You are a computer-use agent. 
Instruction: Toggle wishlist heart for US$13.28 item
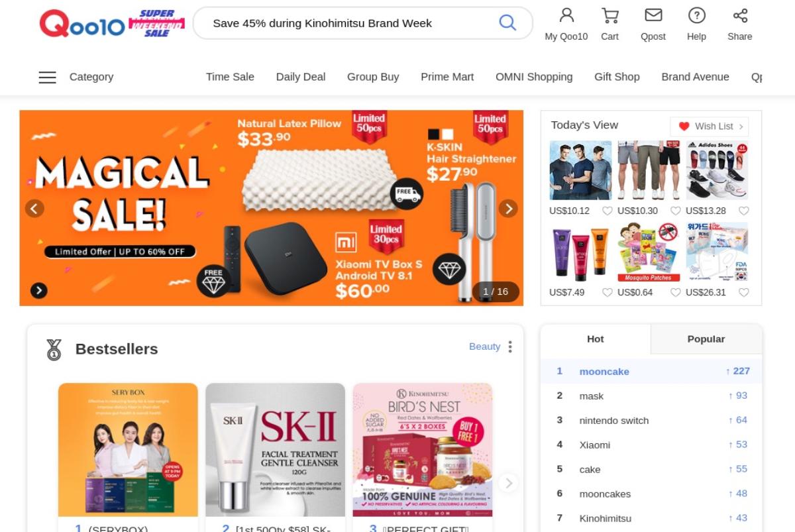tap(743, 211)
